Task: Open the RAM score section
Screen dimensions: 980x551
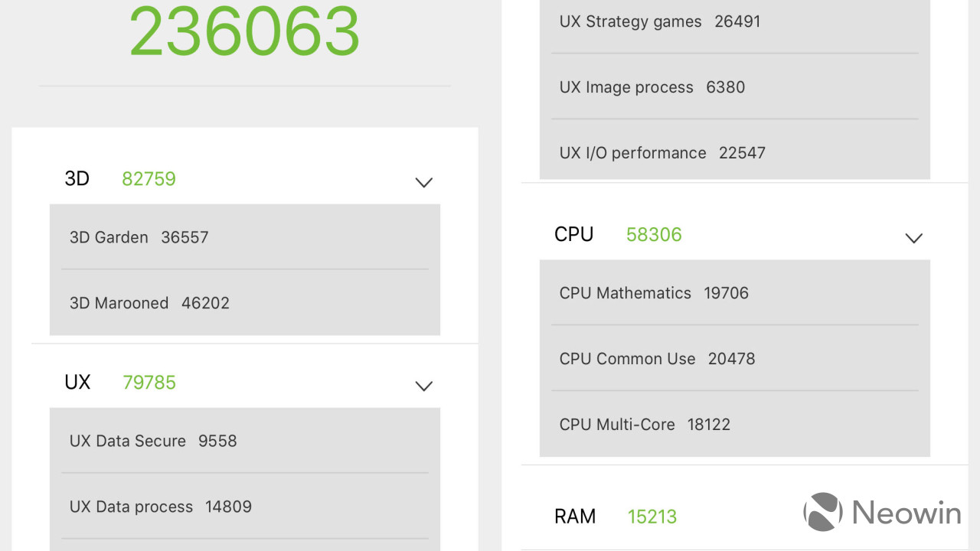Action: coord(575,517)
